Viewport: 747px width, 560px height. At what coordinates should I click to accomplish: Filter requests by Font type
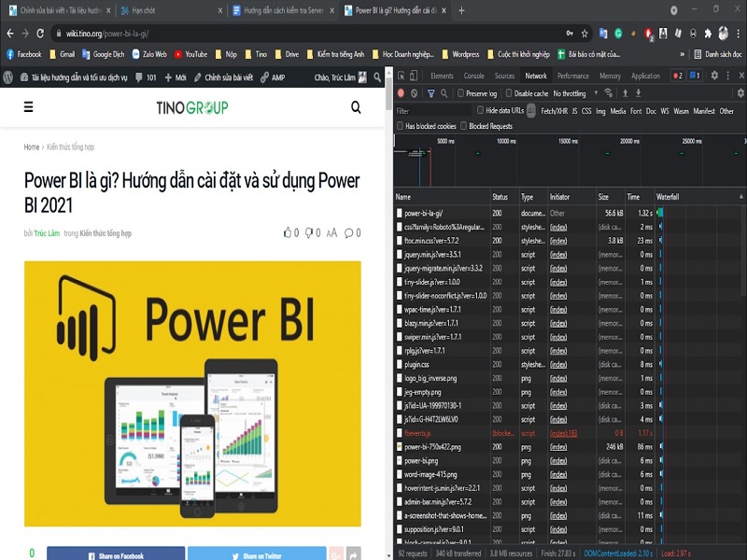point(636,111)
